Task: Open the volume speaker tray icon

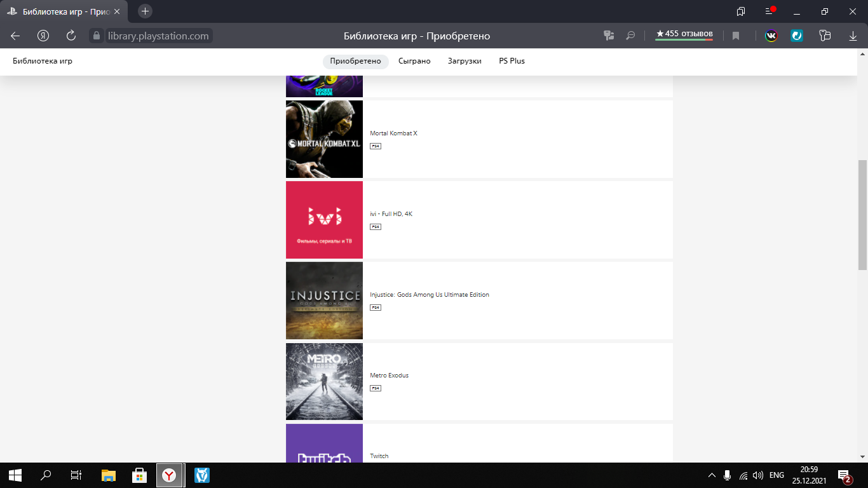Action: 757,475
